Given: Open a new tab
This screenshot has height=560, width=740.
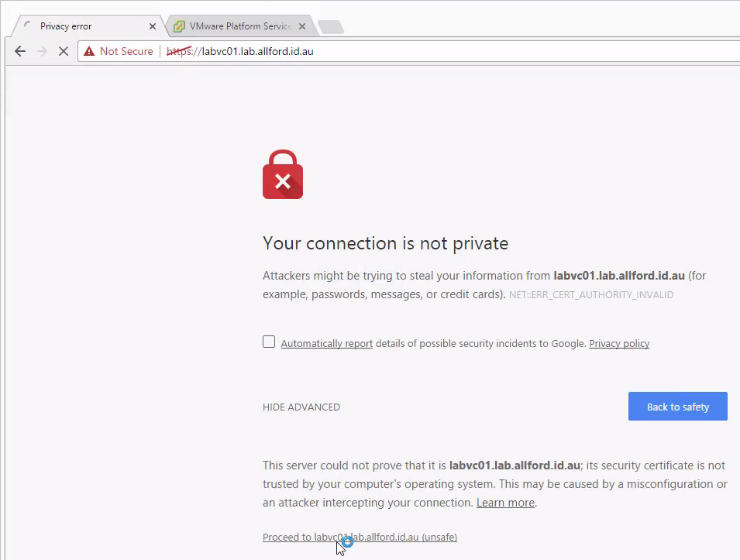Looking at the screenshot, I should pos(331,27).
